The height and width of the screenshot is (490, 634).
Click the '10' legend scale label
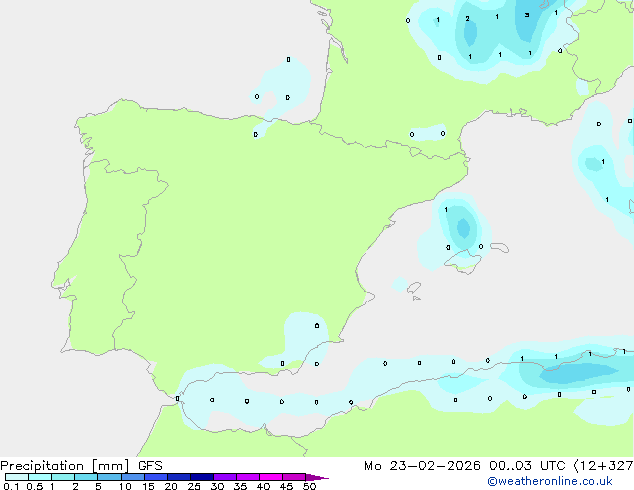point(125,486)
